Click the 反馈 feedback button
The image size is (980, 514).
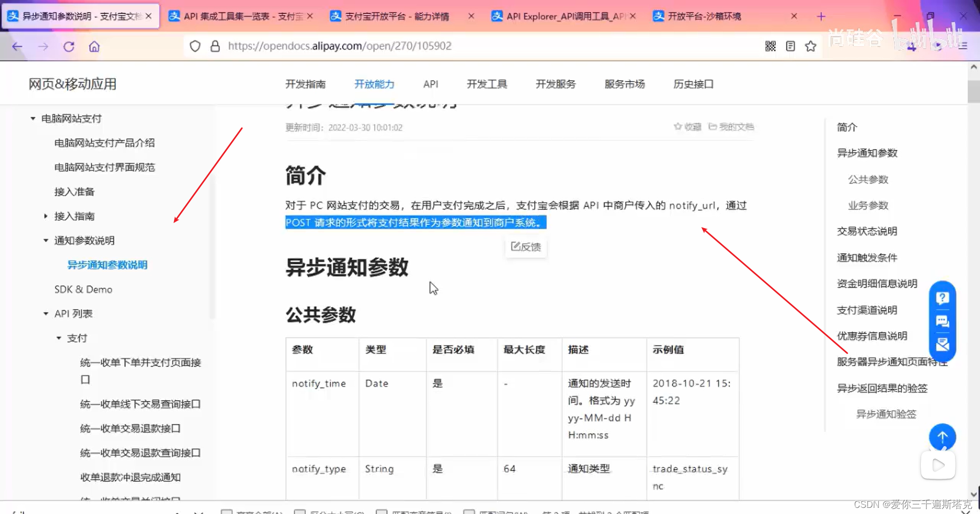click(x=526, y=247)
